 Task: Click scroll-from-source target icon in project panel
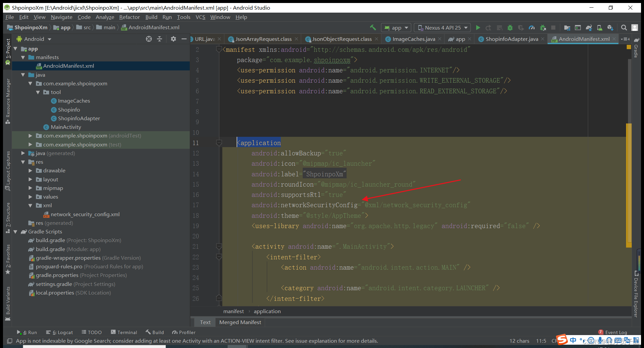tap(149, 39)
